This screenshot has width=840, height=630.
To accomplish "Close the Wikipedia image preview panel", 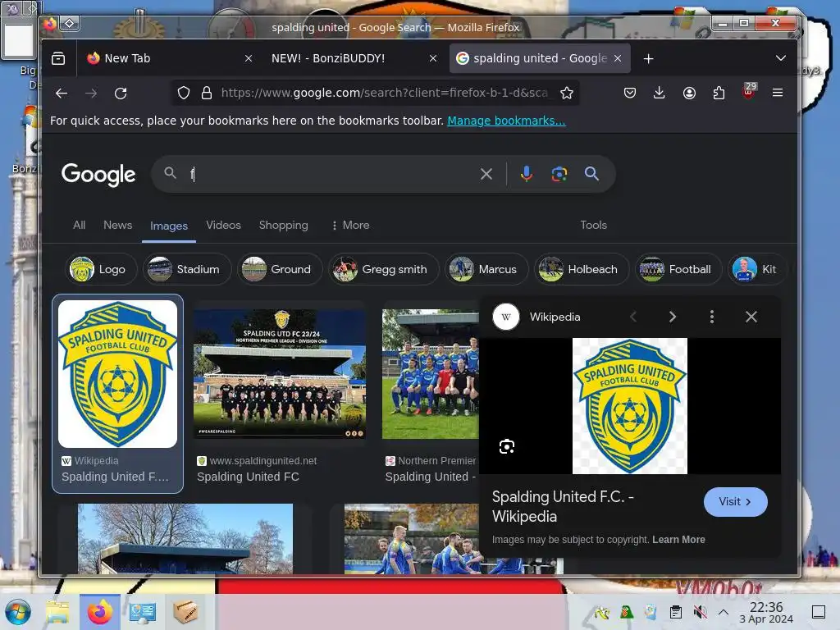I will pyautogui.click(x=751, y=317).
